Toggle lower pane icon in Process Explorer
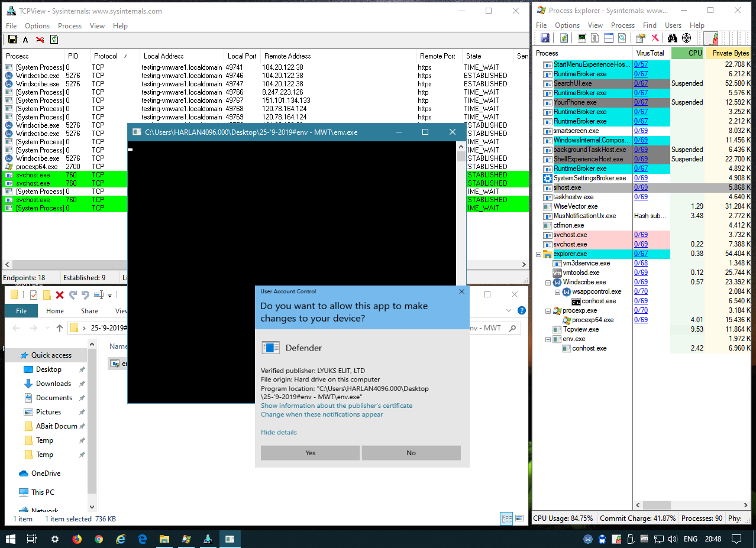 coord(608,38)
